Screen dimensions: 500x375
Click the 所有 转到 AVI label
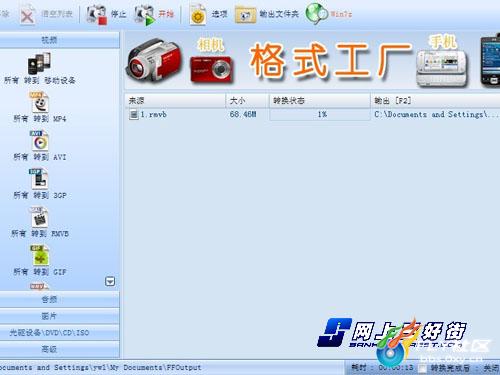(40, 157)
